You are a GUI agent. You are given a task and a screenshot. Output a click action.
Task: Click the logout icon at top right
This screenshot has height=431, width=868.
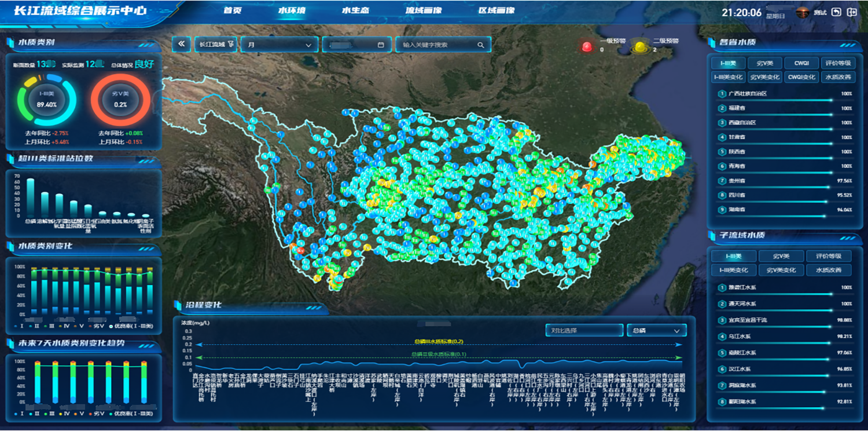tap(852, 12)
